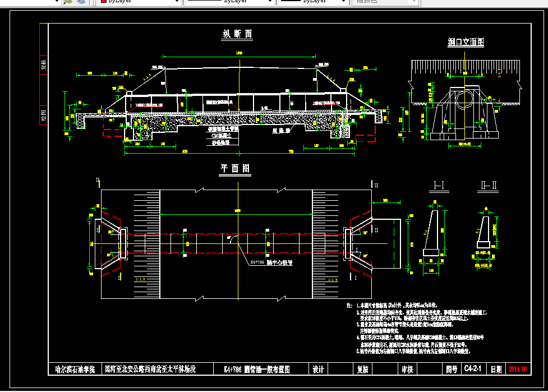The width and height of the screenshot is (548, 392).
Task: Select the K4+786 圆管涵一般布置图 drawing name
Action: click(257, 370)
